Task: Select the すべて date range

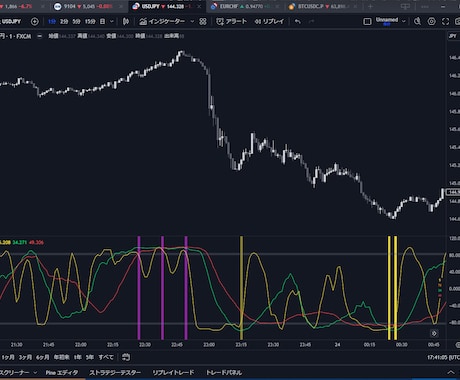Action: (x=106, y=357)
